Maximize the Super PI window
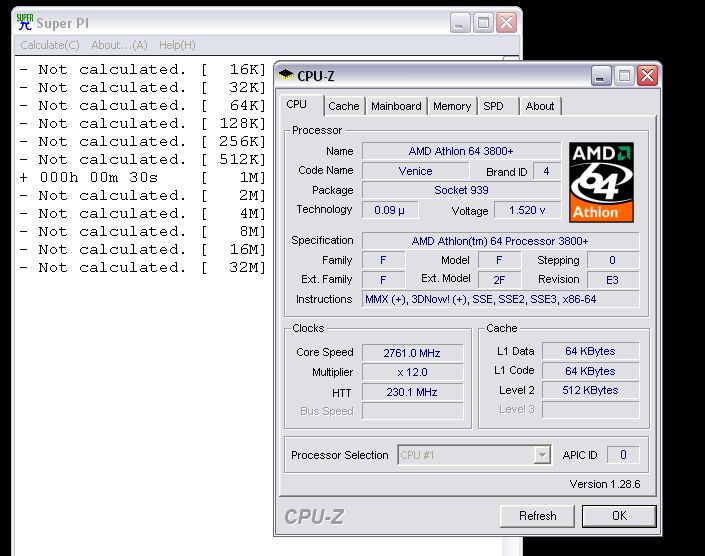Image resolution: width=705 pixels, height=556 pixels. pyautogui.click(x=483, y=22)
